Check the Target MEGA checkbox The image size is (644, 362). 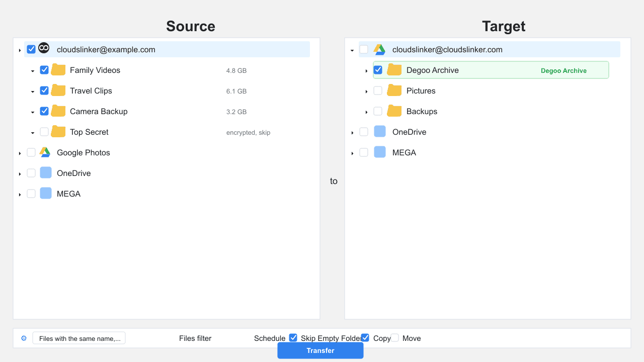pos(364,152)
